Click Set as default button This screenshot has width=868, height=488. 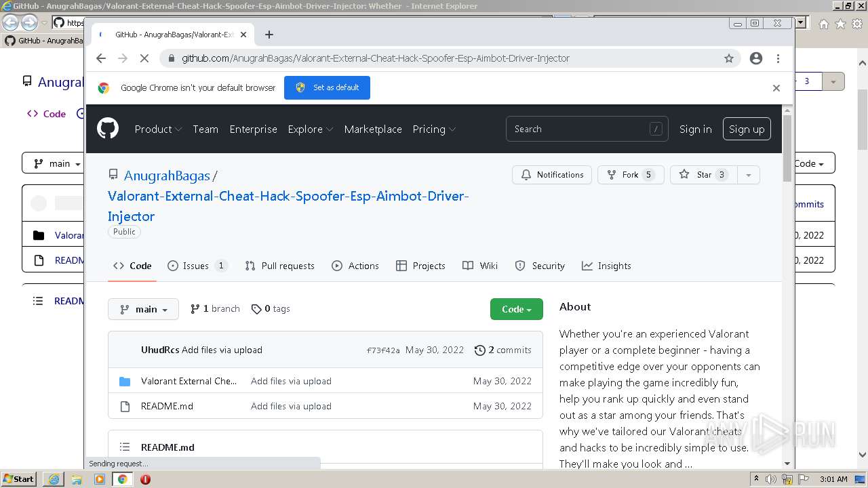[x=327, y=87]
